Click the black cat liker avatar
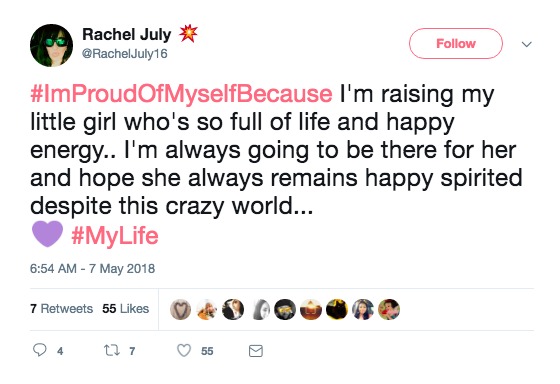This screenshot has height=384, width=560. coord(337,309)
